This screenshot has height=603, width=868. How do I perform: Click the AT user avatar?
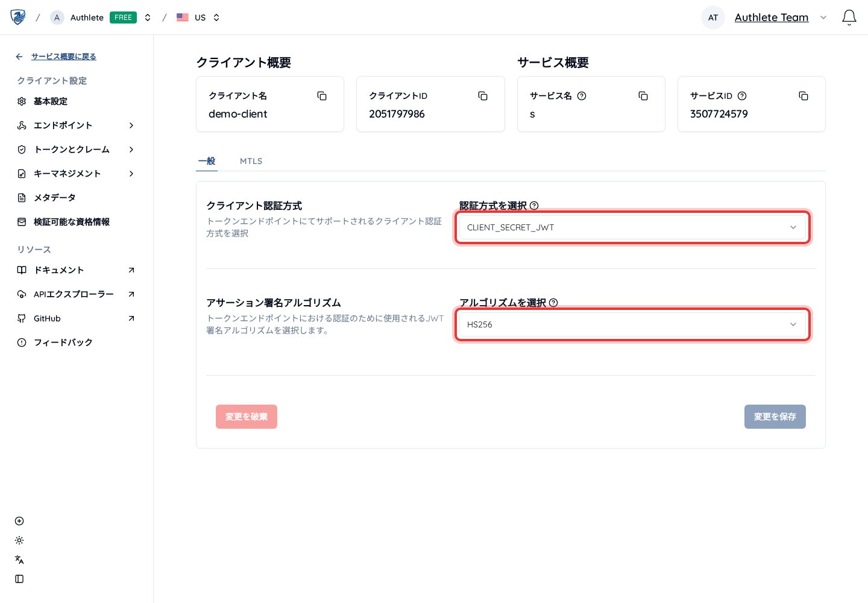click(713, 17)
